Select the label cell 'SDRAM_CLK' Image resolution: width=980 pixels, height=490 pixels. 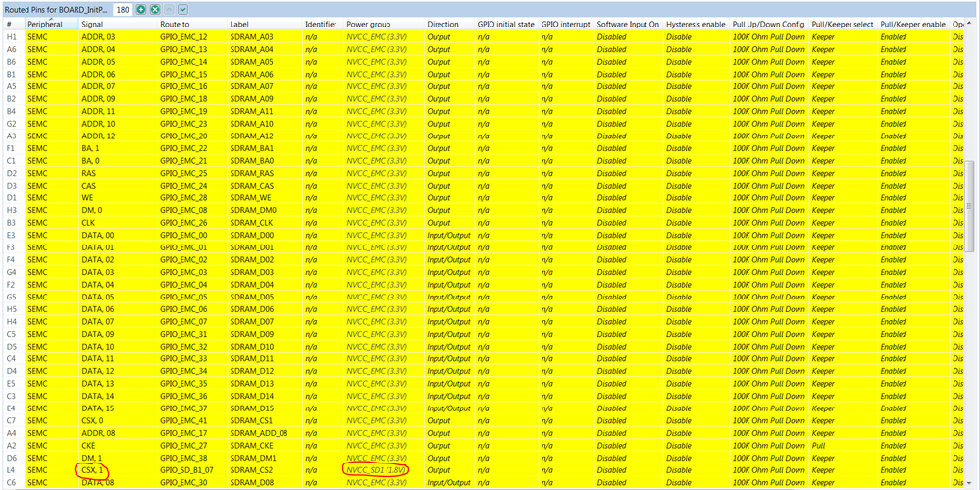250,223
